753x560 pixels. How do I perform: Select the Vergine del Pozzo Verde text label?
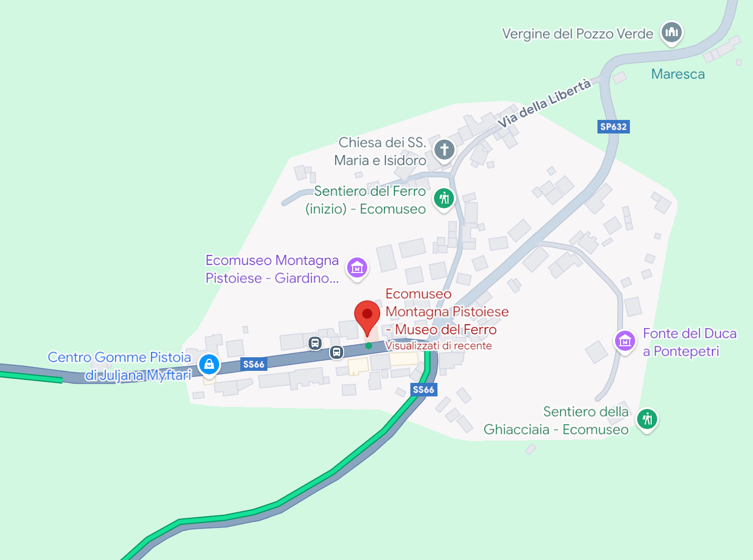577,34
